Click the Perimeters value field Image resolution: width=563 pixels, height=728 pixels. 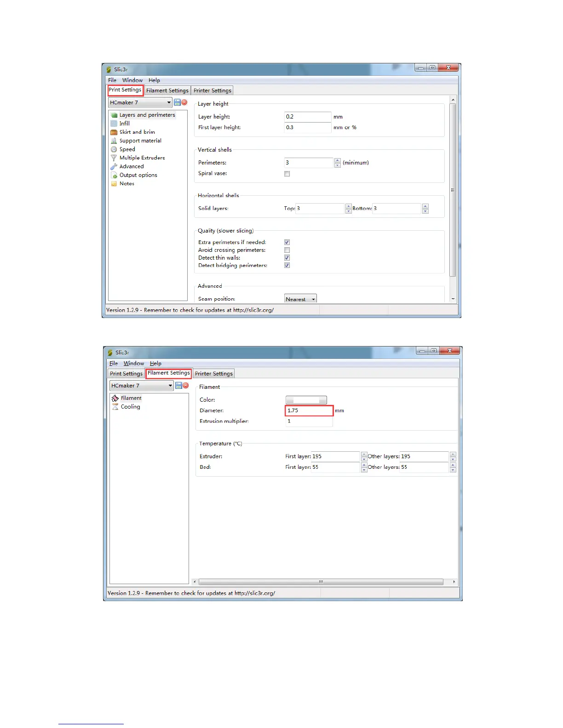pyautogui.click(x=309, y=163)
